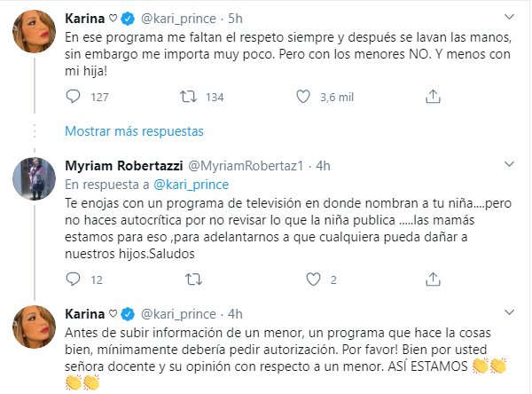This screenshot has height=394, width=532.
Task: Like Myriam Robertazzi's tweet
Action: click(x=302, y=280)
